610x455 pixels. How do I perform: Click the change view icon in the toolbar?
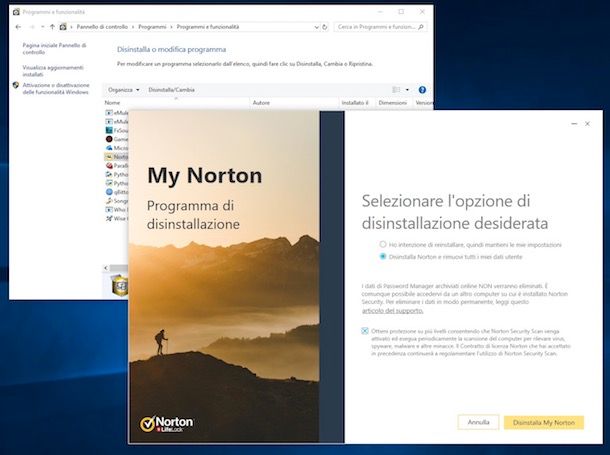click(x=396, y=90)
